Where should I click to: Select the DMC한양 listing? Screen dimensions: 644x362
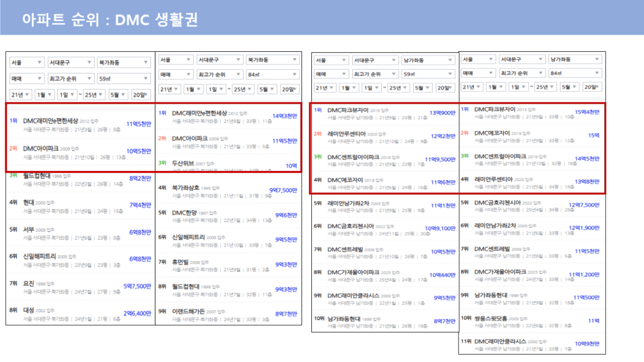tap(185, 212)
